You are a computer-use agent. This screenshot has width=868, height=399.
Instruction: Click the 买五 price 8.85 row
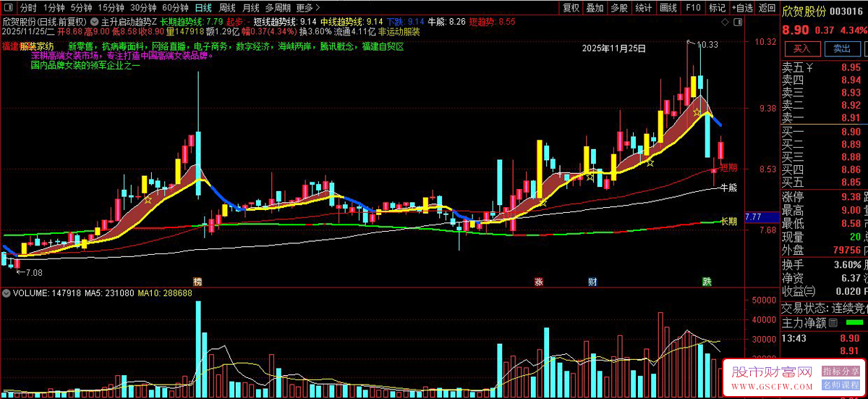coord(825,182)
